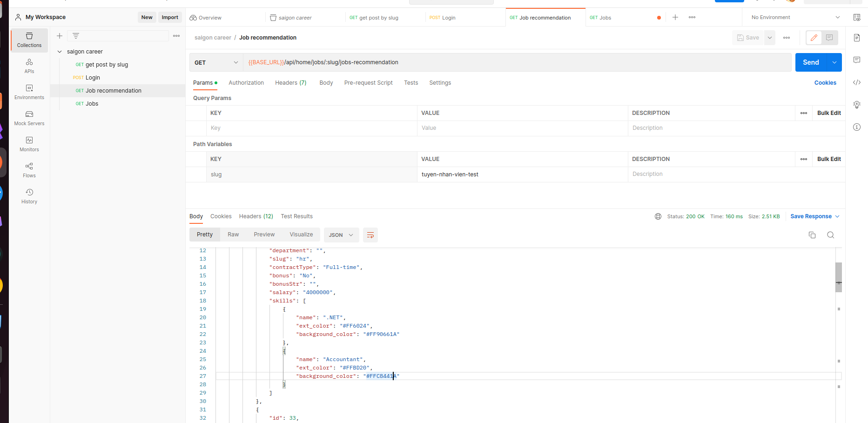This screenshot has height=423, width=868.
Task: Open Mock Servers in the sidebar
Action: pyautogui.click(x=29, y=118)
